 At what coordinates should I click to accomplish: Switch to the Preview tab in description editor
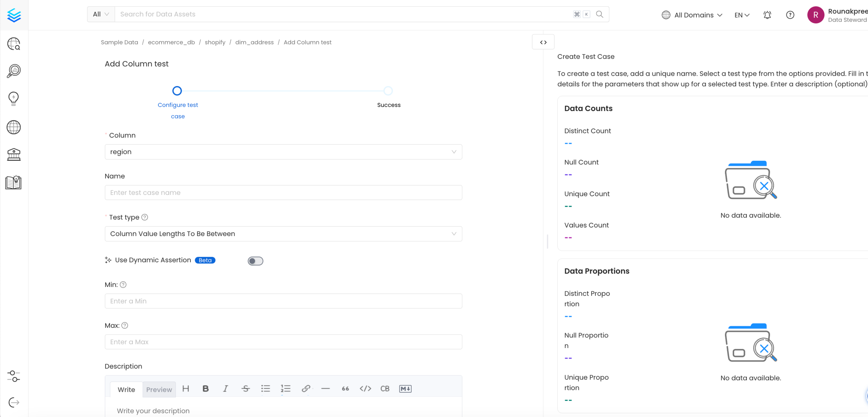[x=159, y=389]
